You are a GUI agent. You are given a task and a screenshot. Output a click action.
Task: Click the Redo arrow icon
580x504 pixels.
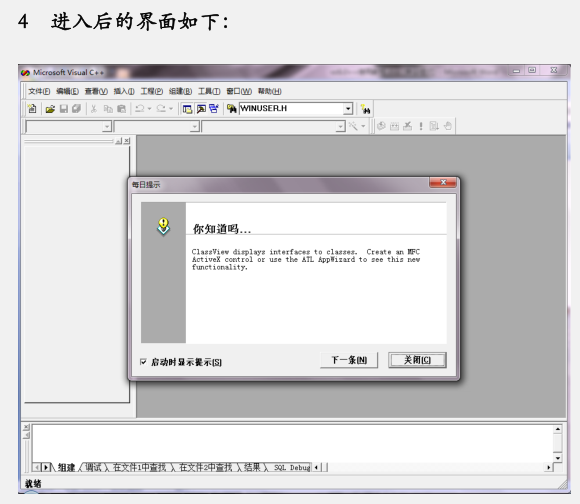tap(161, 109)
